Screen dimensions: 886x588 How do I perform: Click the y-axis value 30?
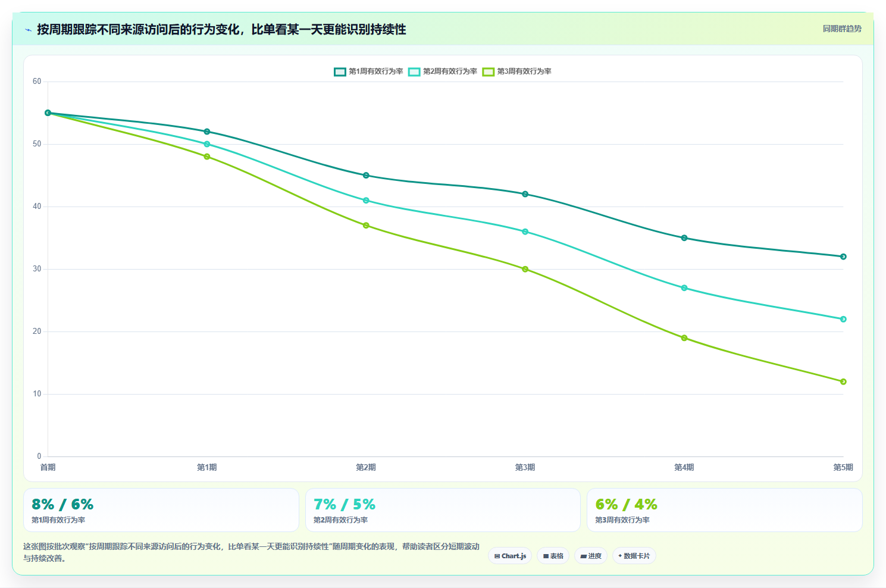pyautogui.click(x=37, y=269)
